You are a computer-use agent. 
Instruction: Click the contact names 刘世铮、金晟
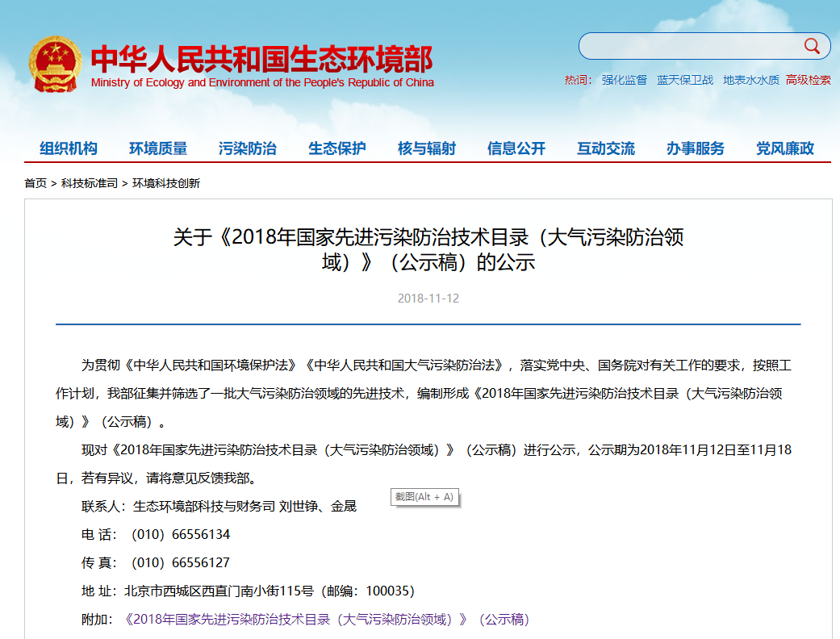318,506
